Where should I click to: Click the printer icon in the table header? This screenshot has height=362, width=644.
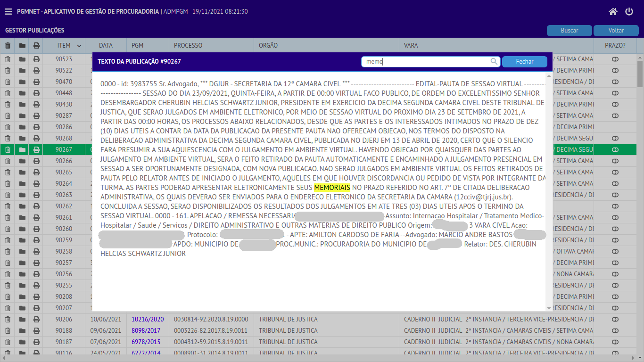36,46
